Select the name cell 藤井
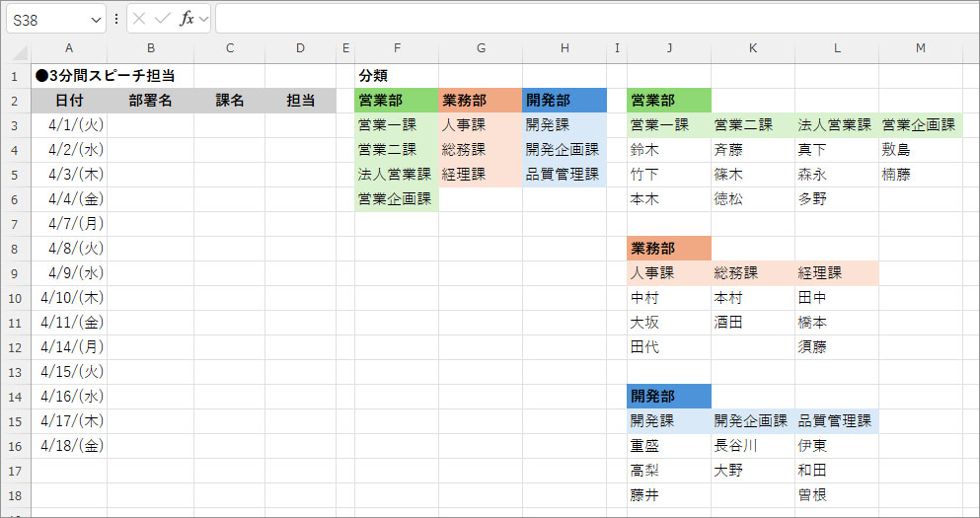Screen dimensions: 980x518 [669, 495]
